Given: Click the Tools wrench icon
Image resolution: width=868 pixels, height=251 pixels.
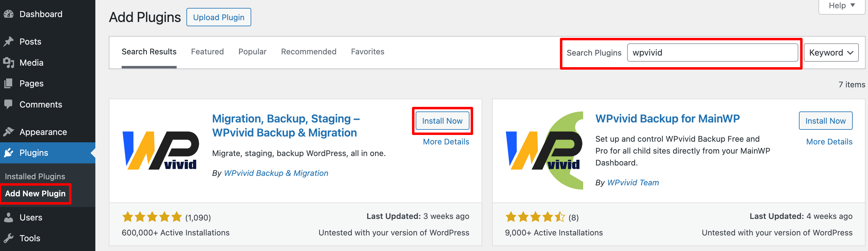Looking at the screenshot, I should tap(9, 238).
